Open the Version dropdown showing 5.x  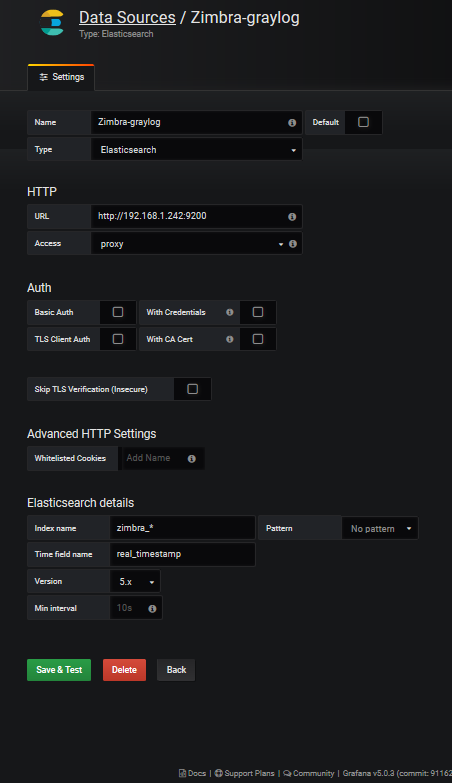[135, 581]
